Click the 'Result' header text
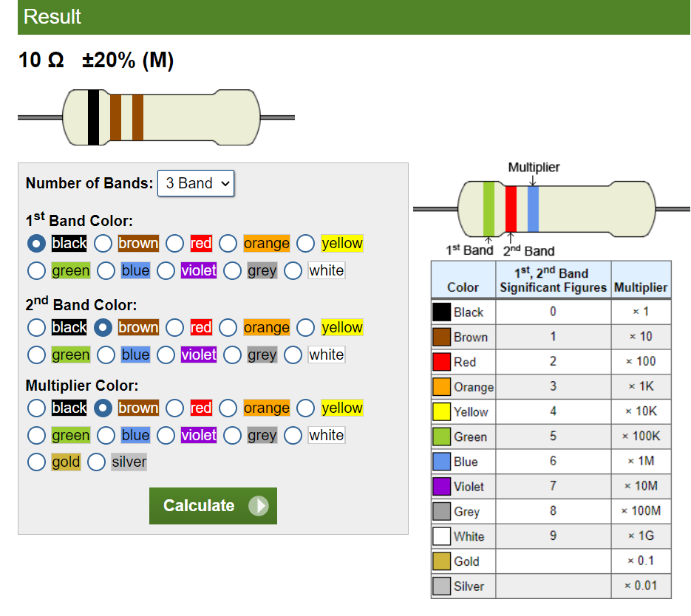The height and width of the screenshot is (616, 691). (x=52, y=17)
